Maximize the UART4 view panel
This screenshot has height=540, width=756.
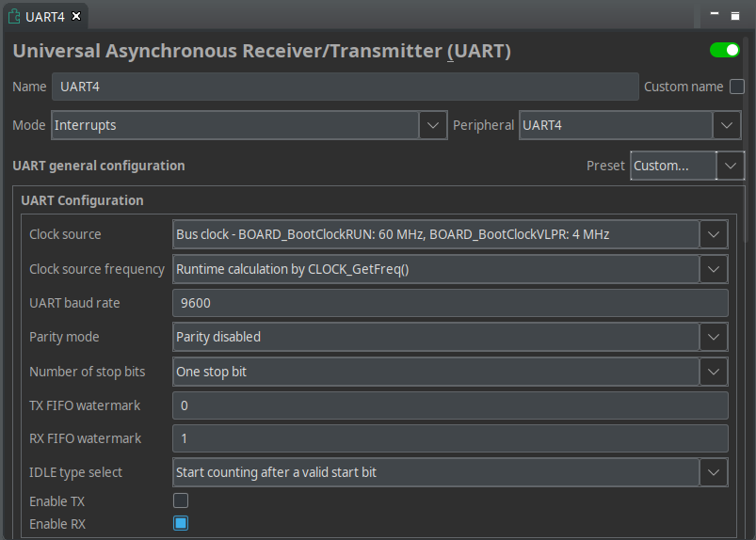(735, 15)
